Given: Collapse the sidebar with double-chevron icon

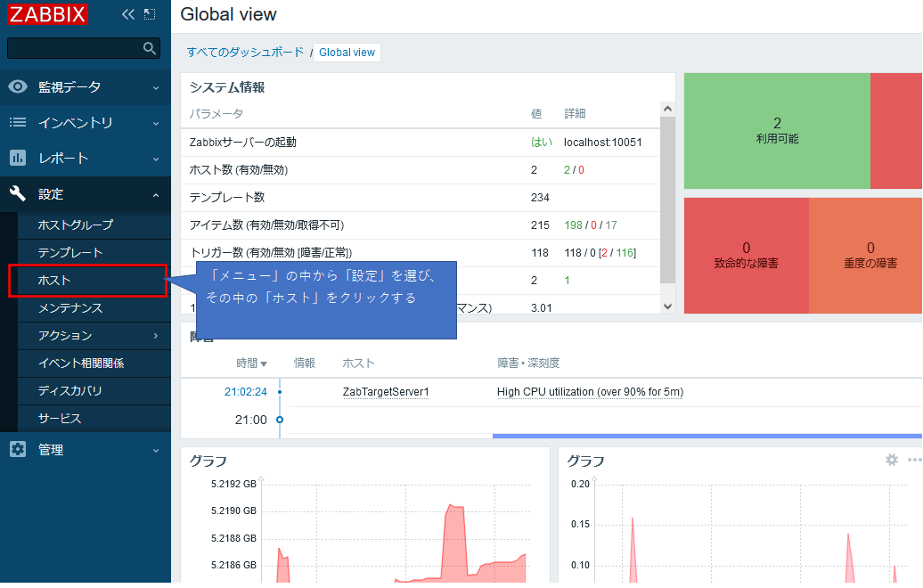Looking at the screenshot, I should pos(127,14).
